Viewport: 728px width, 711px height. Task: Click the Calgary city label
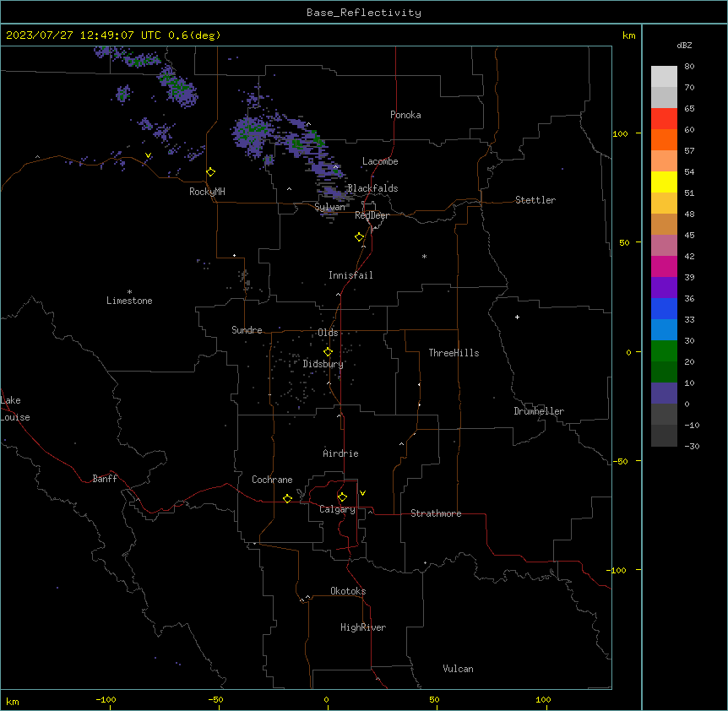pyautogui.click(x=337, y=509)
